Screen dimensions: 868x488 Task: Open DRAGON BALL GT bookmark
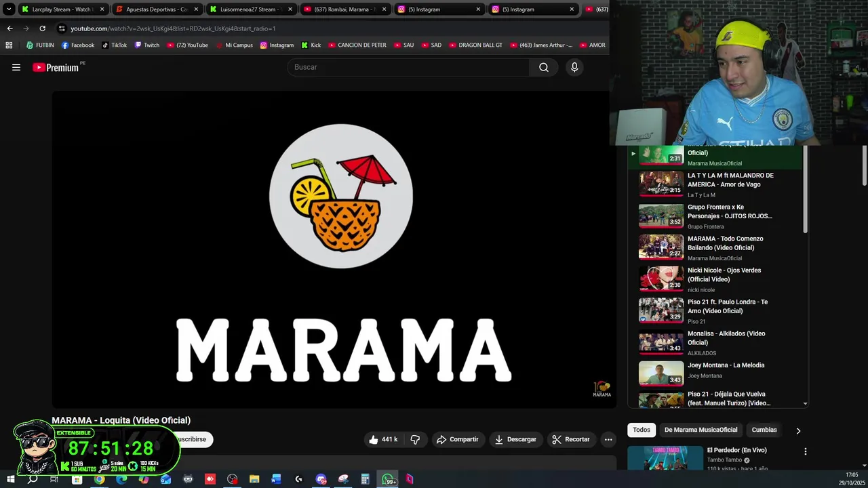(x=475, y=45)
